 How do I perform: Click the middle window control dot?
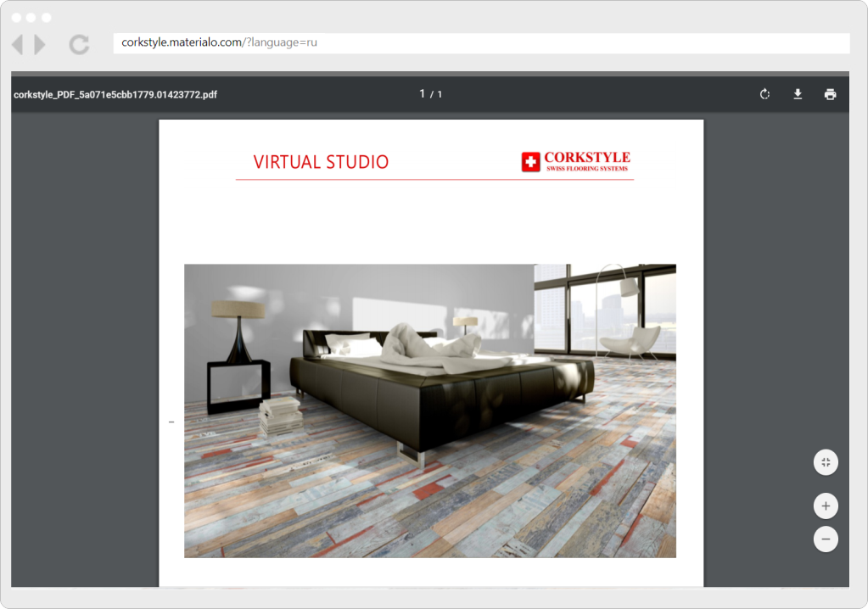pyautogui.click(x=31, y=17)
